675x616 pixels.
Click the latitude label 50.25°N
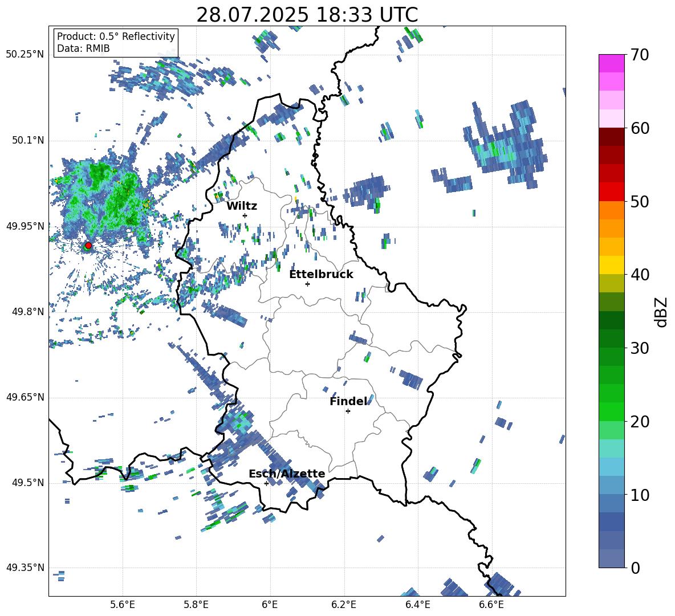[25, 55]
